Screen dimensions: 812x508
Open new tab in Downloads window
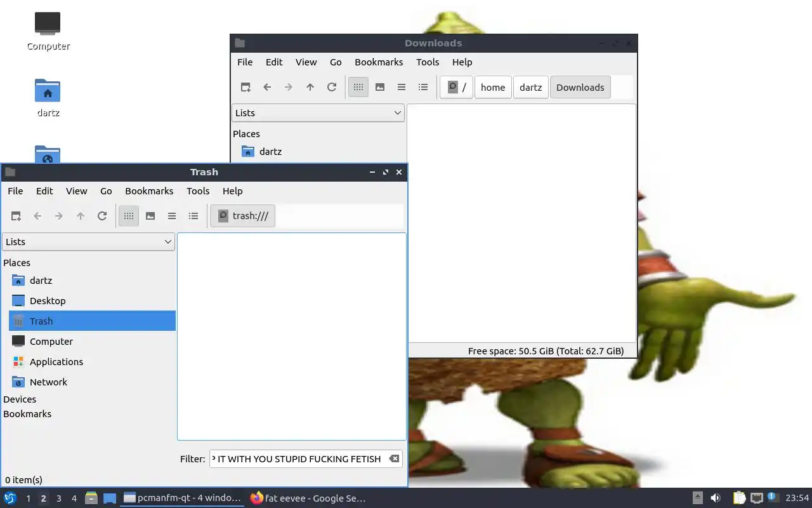tap(246, 87)
